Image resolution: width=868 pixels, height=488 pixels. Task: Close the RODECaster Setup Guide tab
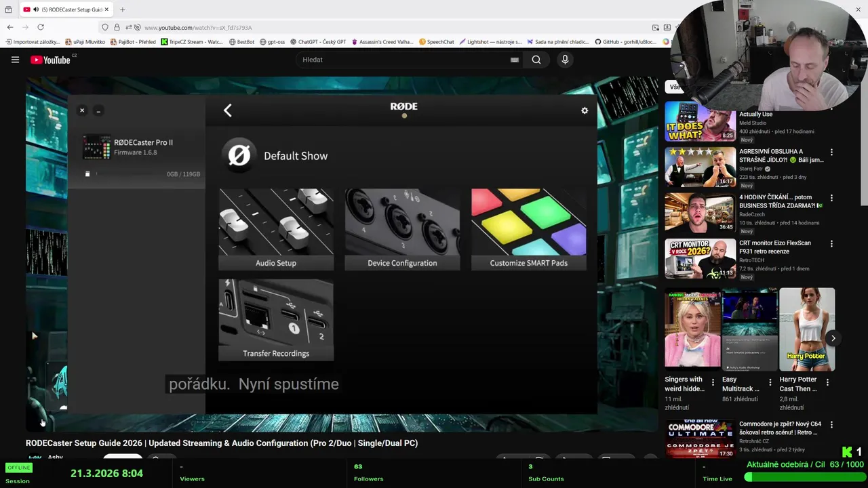point(106,9)
